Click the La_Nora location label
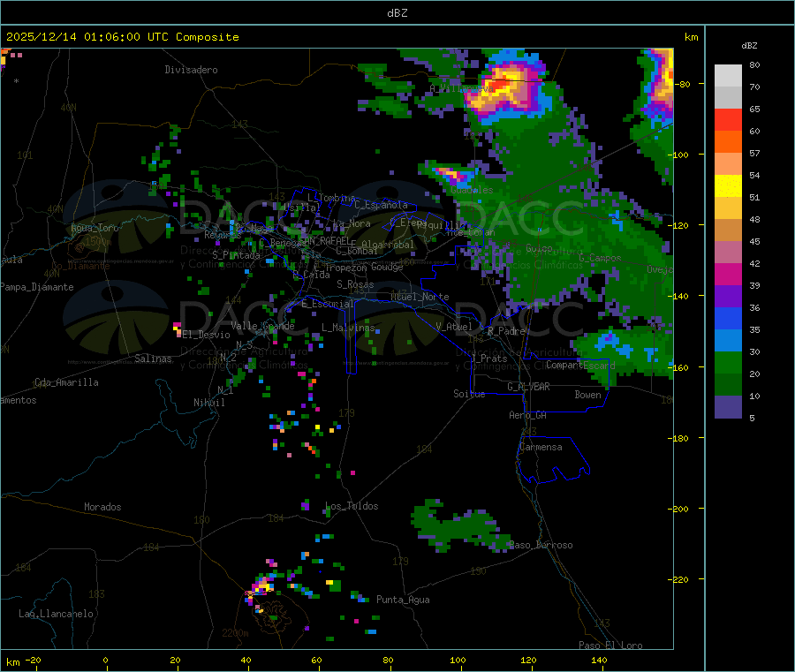The height and width of the screenshot is (672, 795). (x=352, y=223)
